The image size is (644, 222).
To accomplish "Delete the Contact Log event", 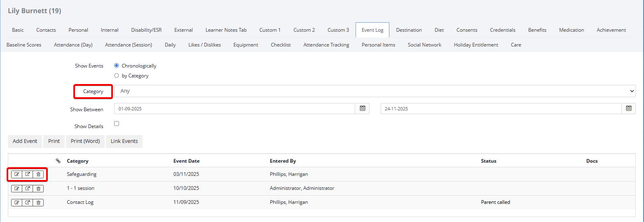I will (x=38, y=202).
